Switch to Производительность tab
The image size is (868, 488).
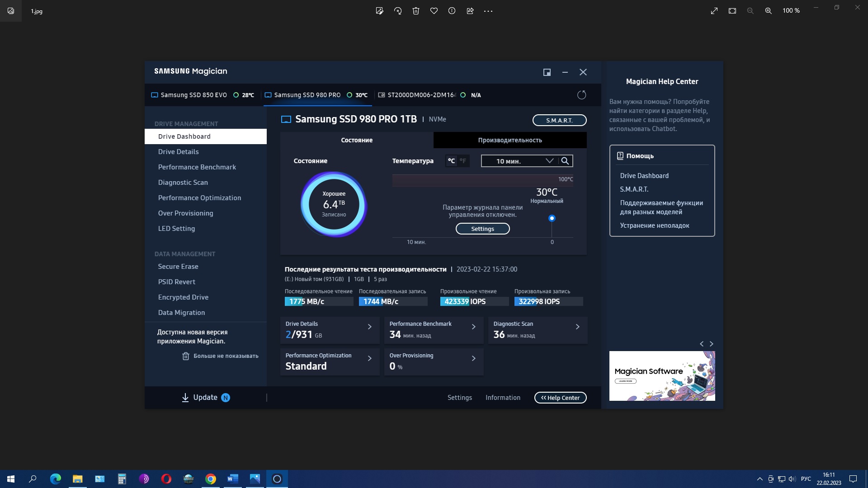click(x=510, y=140)
